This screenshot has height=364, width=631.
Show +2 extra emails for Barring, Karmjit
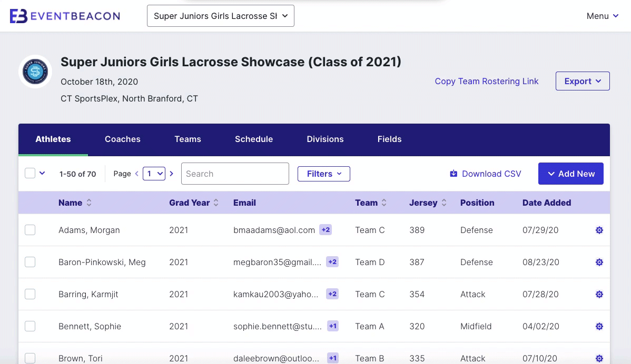[332, 294]
